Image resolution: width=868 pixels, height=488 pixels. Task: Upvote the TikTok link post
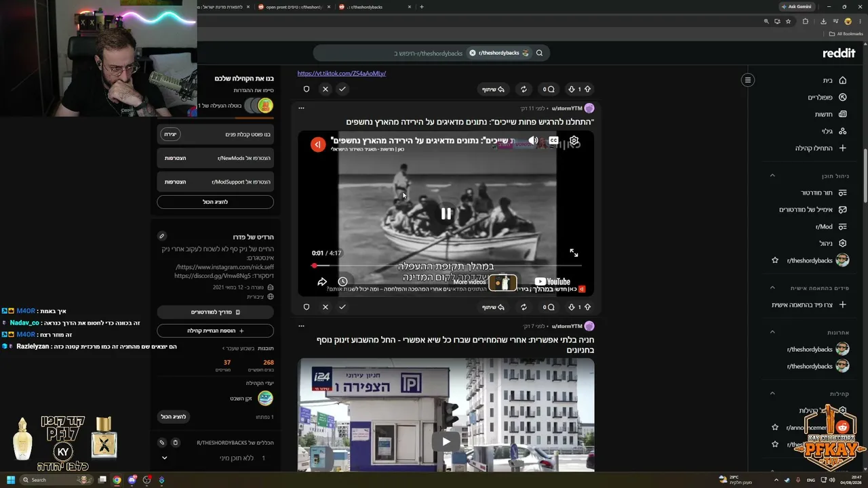[587, 89]
